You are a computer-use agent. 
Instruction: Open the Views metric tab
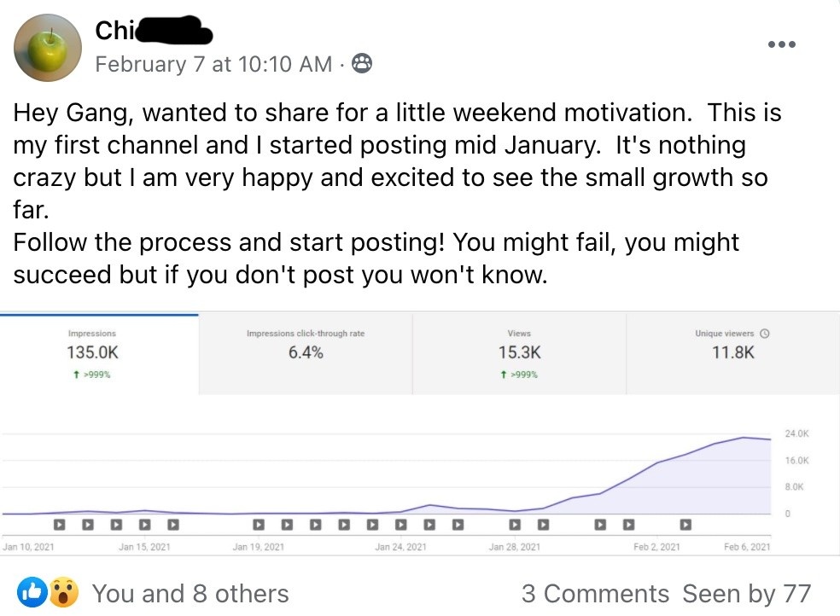pyautogui.click(x=519, y=352)
